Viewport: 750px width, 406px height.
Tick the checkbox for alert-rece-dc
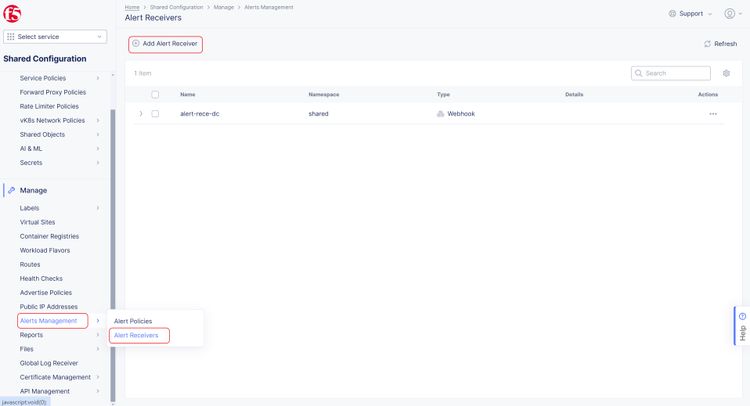coord(155,114)
